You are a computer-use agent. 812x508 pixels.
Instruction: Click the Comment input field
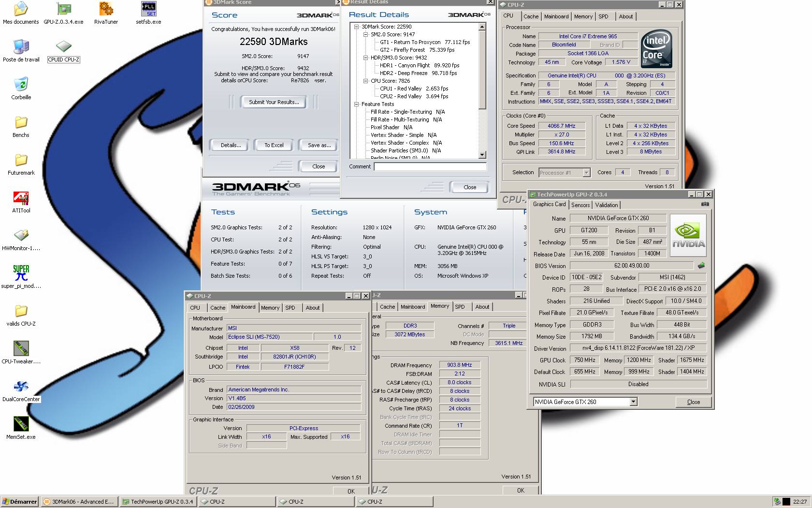pos(430,166)
